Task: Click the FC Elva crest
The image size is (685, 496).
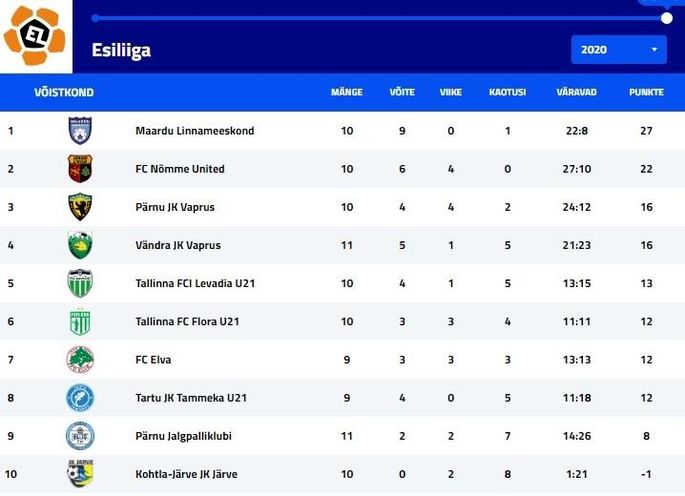Action: 80,359
